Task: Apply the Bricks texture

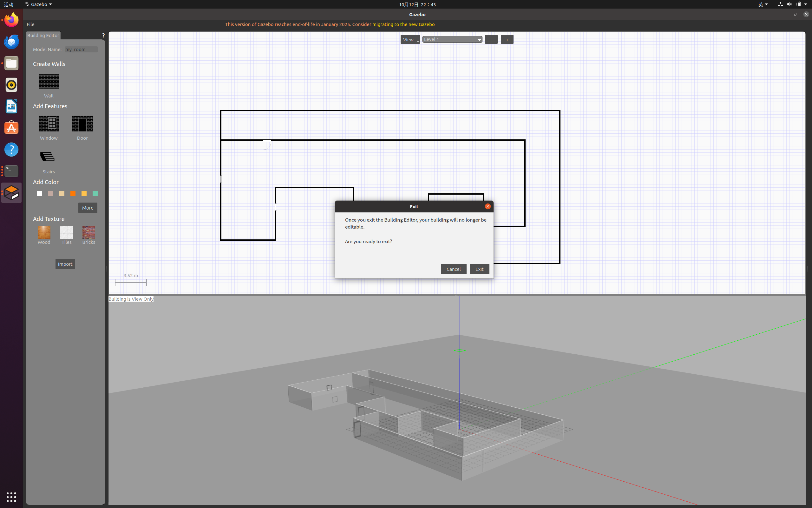Action: click(x=89, y=232)
